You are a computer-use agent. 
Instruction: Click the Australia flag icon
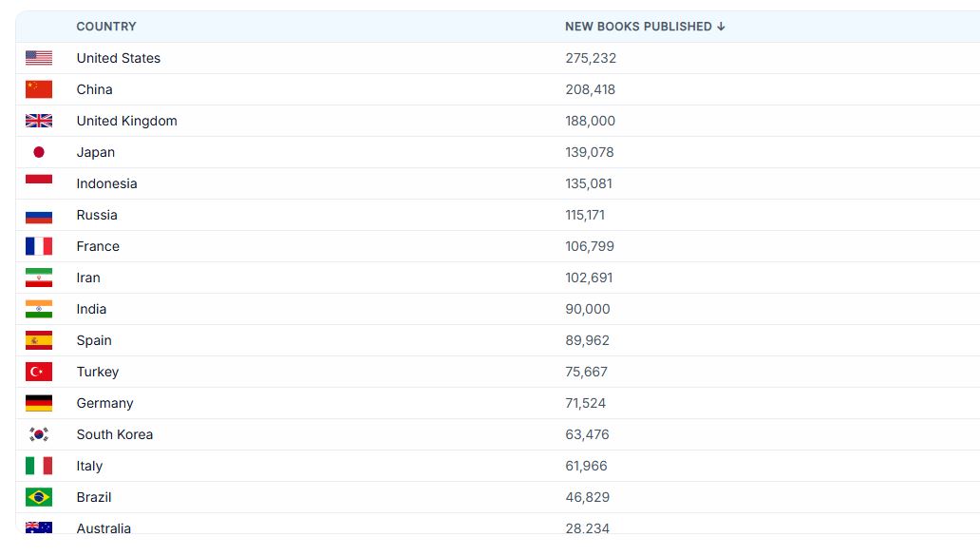tap(39, 527)
